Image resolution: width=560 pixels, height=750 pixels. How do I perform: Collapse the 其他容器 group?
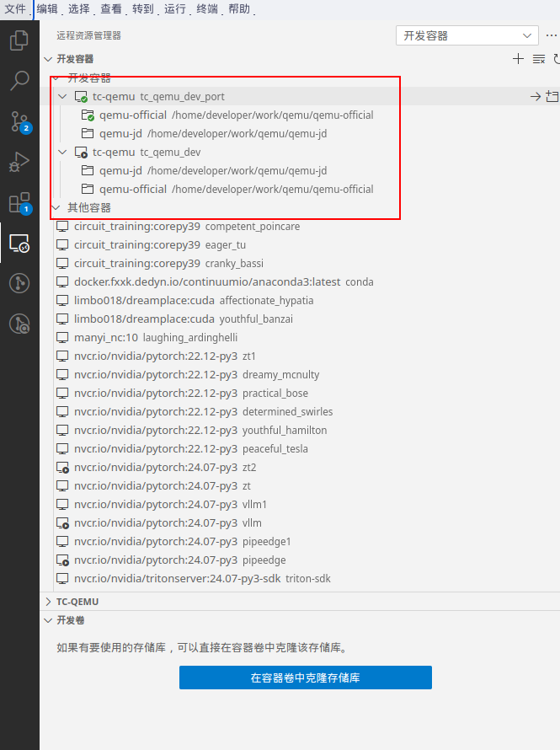(56, 207)
